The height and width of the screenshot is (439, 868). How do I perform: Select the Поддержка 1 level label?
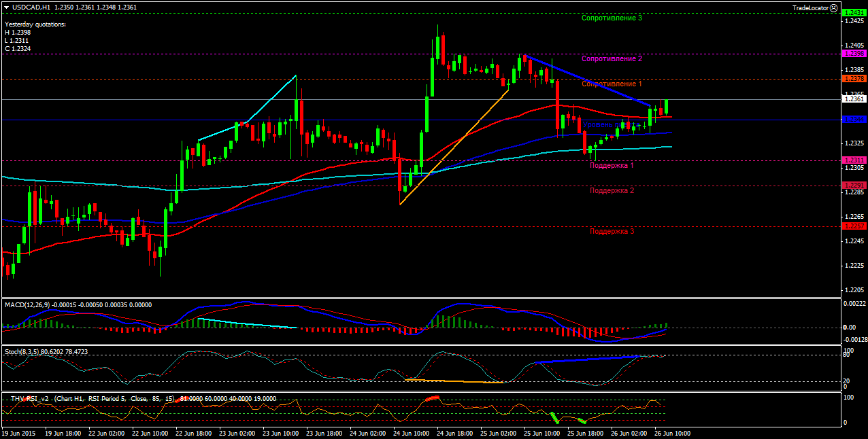tap(612, 165)
